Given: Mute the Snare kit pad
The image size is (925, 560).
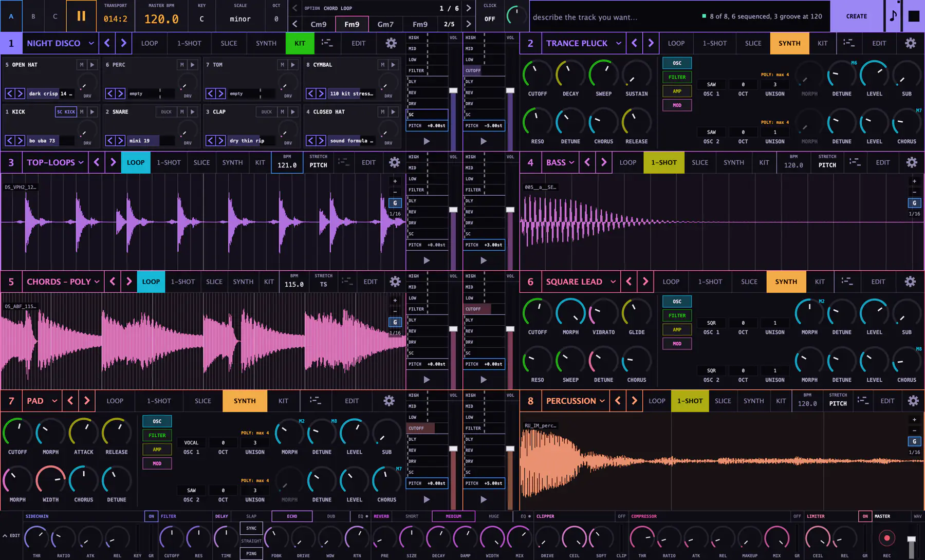Looking at the screenshot, I should (182, 111).
